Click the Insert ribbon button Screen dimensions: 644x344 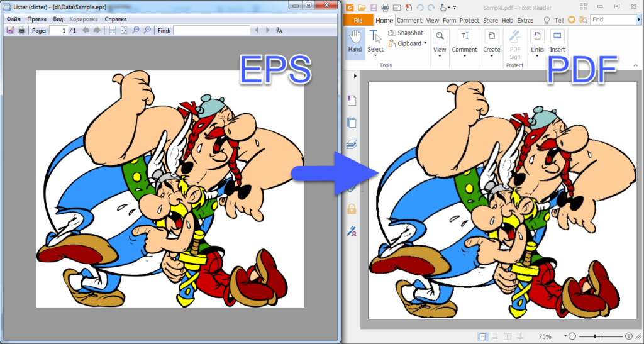[557, 41]
